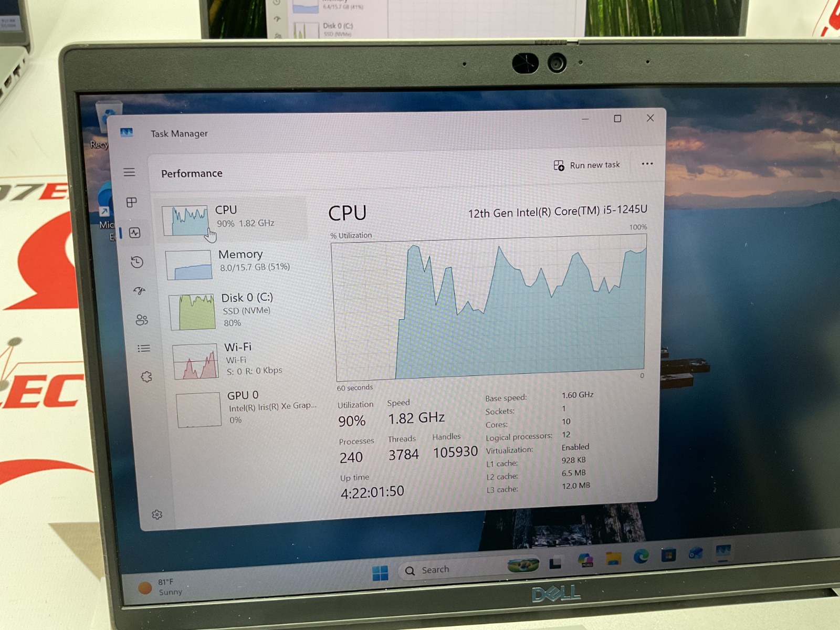Maximize the Task Manager window
This screenshot has height=630, width=840.
(x=617, y=119)
